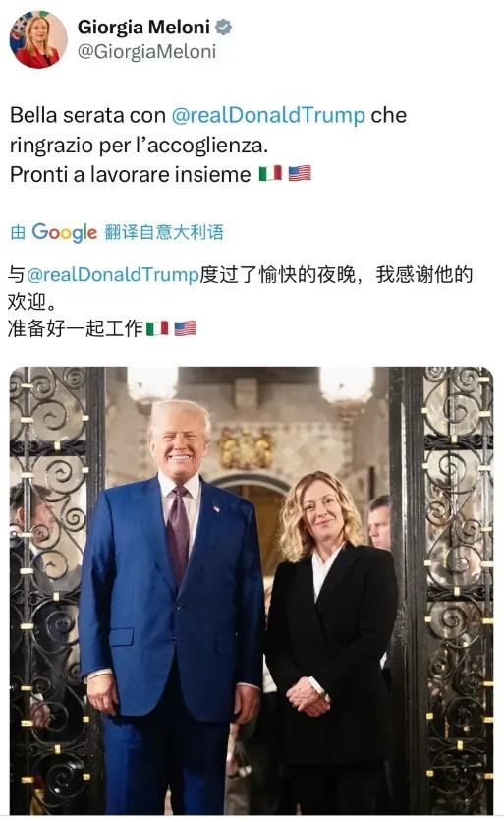This screenshot has height=822, width=504.
Task: Click the US flag emoji in original tweet
Action: [x=300, y=173]
